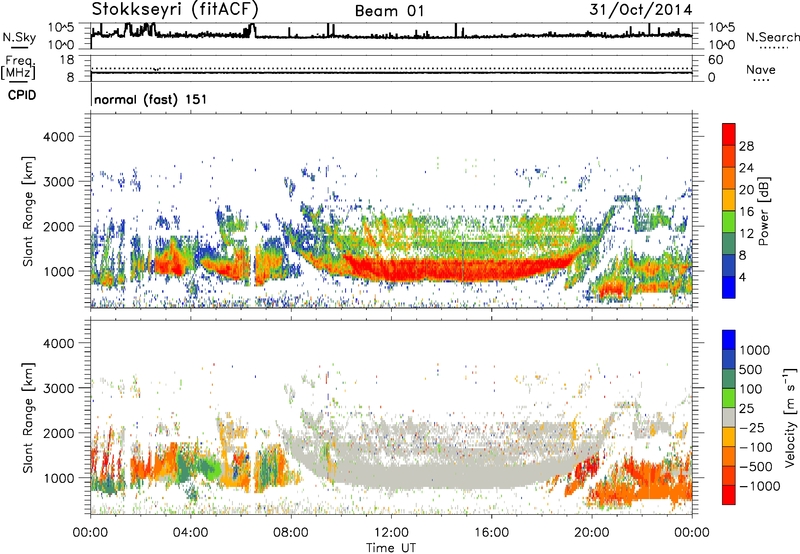This screenshot has width=800, height=554.
Task: Click the 'Slant Range [km]' label of the velocity panel
Action: point(28,417)
